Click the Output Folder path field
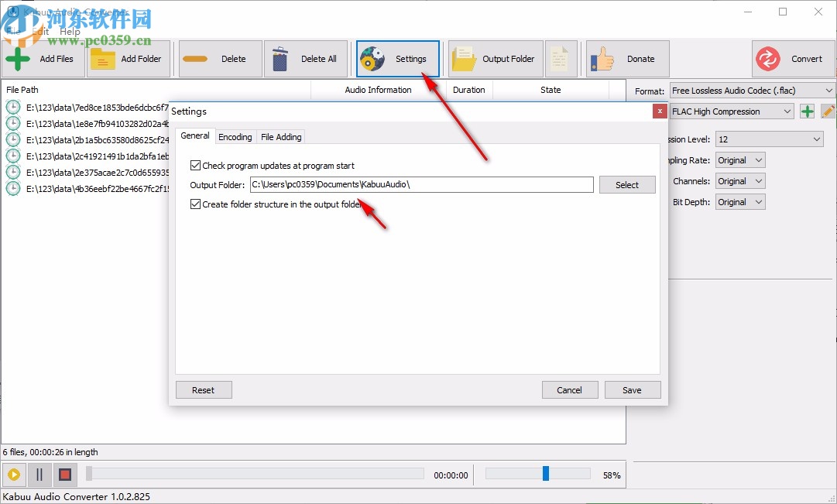The height and width of the screenshot is (504, 837). tap(422, 185)
